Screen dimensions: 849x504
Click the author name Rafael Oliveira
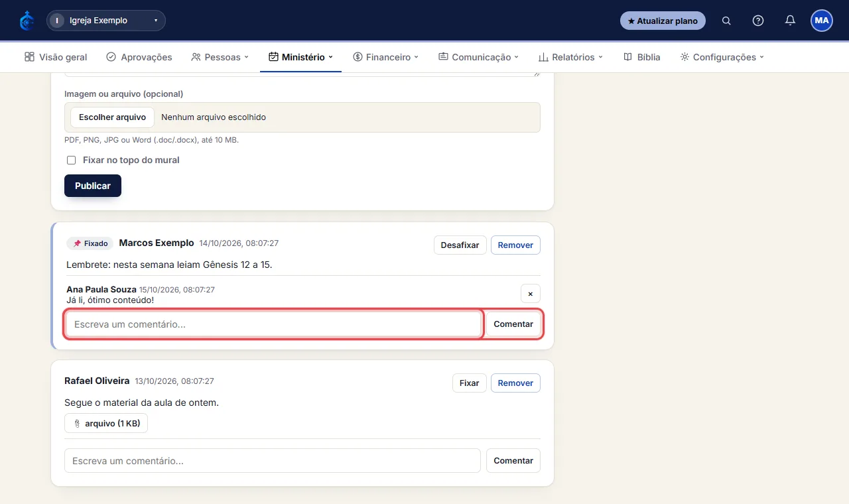coord(97,381)
